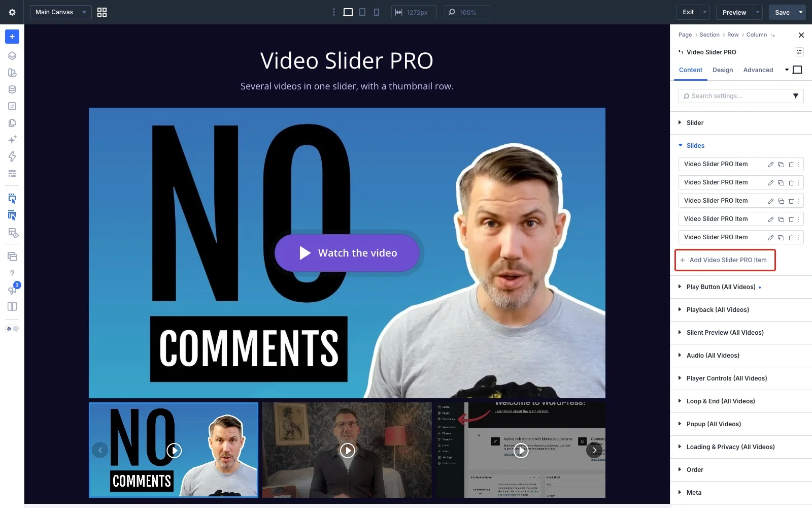Switch to desktop view icon
The image size is (812, 508).
click(348, 12)
